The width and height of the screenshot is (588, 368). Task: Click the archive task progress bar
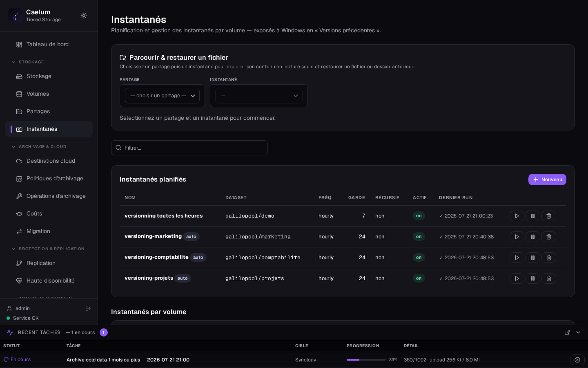coord(366,360)
